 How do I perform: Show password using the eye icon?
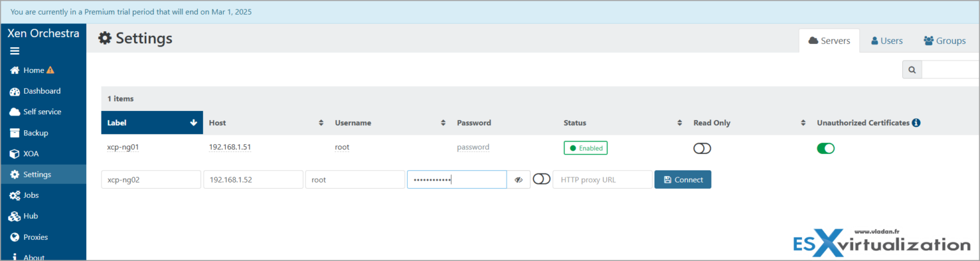519,180
